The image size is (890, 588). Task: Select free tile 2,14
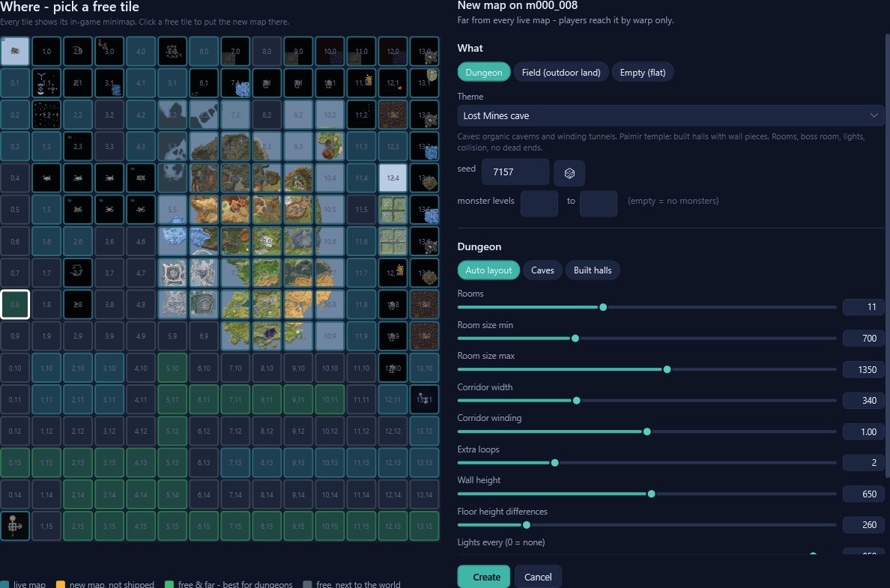coord(78,494)
